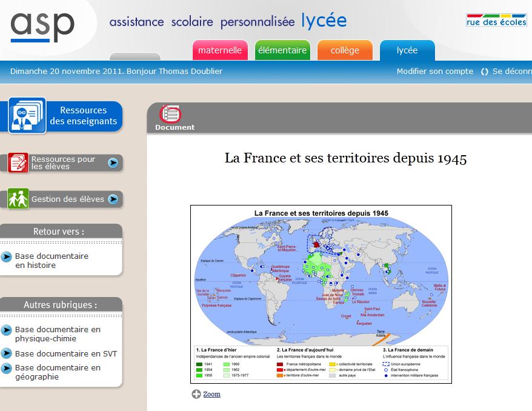Click the Ressources des enseignants icon
Screen dimensions: 532x411
coord(27,115)
